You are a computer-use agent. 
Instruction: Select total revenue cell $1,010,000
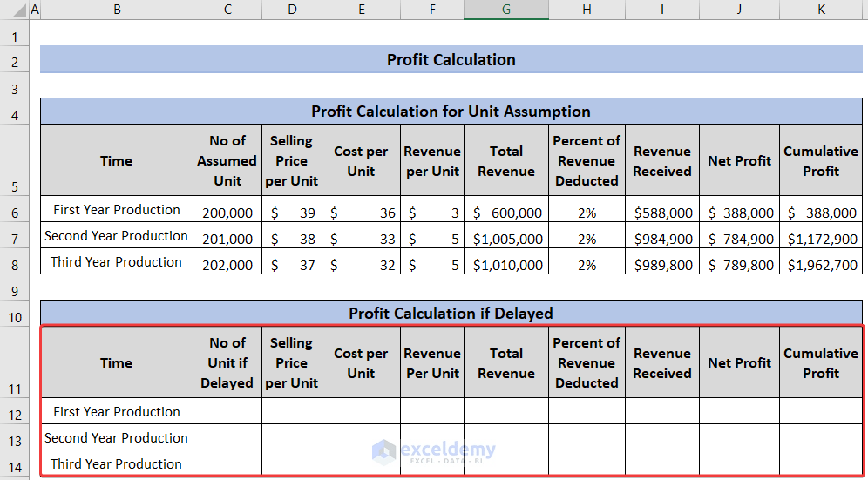tap(506, 261)
